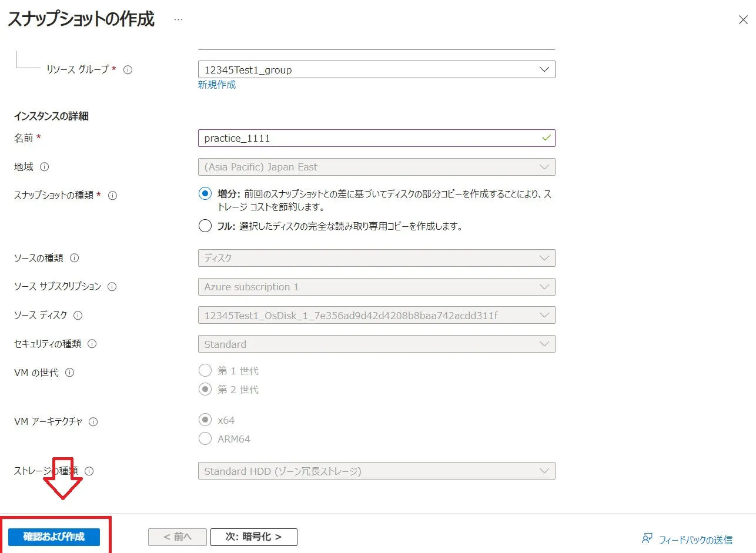Open the ellipsis menu beside the page title
Image resolution: width=756 pixels, height=553 pixels.
click(x=178, y=19)
